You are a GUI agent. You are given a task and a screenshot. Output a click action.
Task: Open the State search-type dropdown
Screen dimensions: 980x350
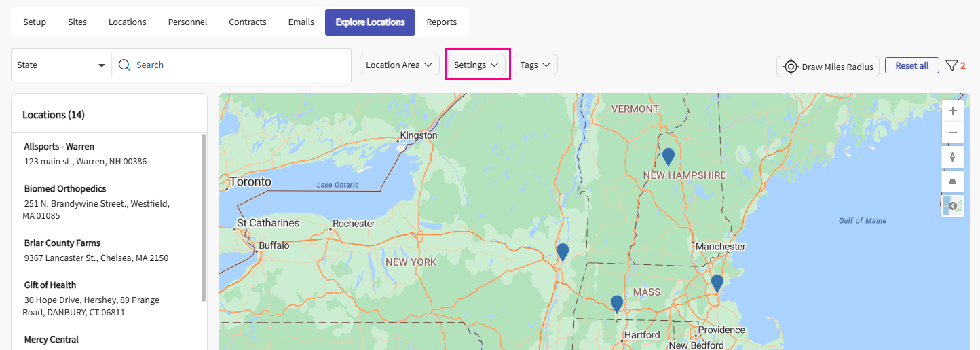coord(61,65)
